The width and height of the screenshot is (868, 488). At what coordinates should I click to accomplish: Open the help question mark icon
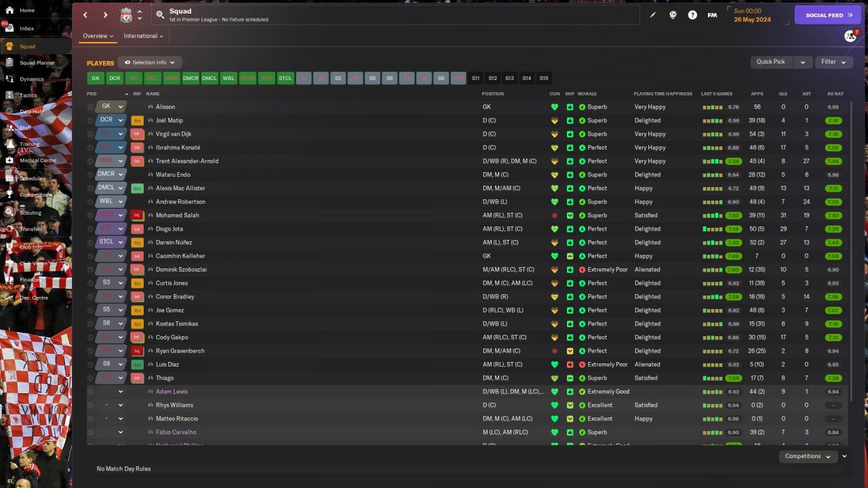[x=692, y=15]
